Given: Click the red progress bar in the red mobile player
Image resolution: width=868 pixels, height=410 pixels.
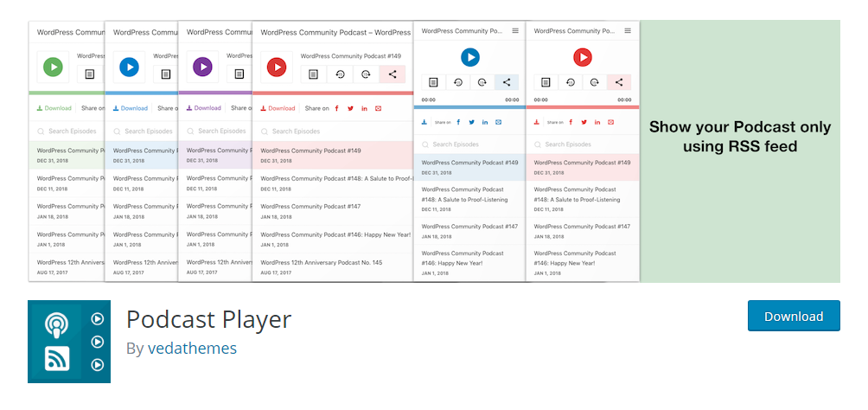Looking at the screenshot, I should pyautogui.click(x=583, y=107).
